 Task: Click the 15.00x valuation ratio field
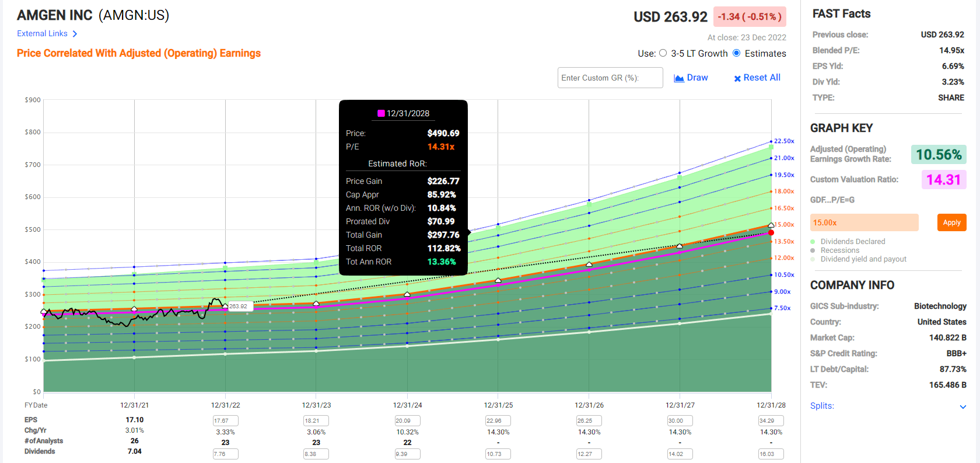tap(864, 222)
